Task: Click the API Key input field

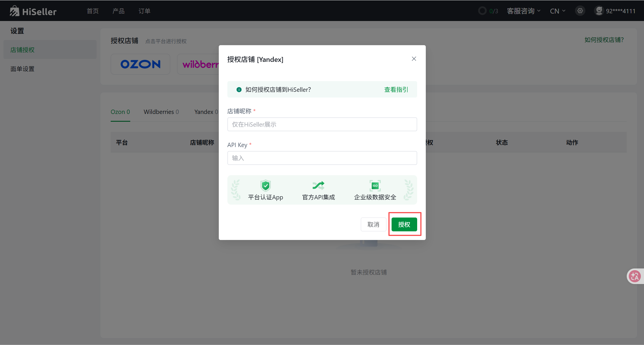Action: point(322,158)
